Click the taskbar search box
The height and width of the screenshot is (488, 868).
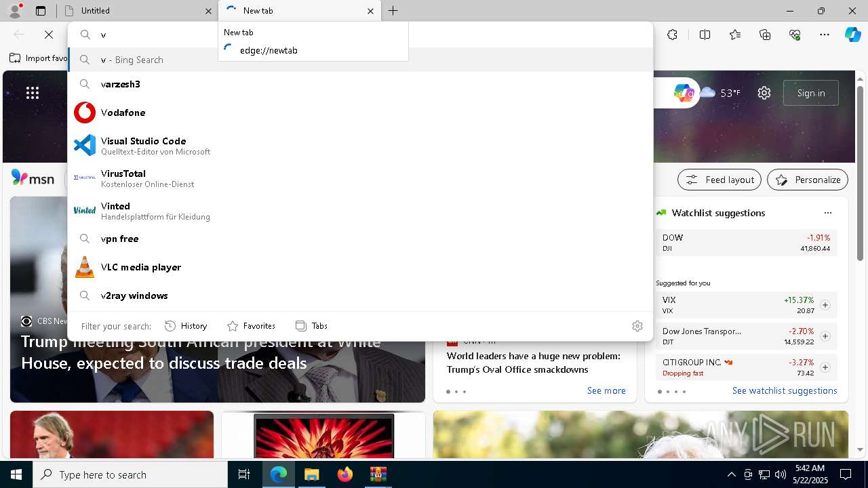coord(130,474)
